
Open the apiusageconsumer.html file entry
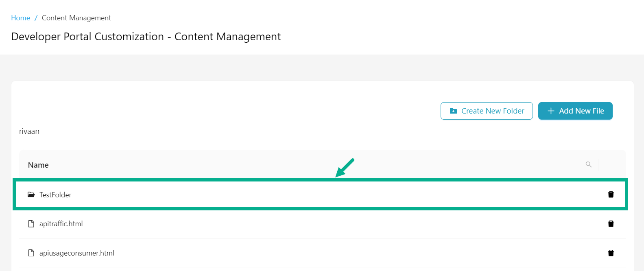pos(77,253)
